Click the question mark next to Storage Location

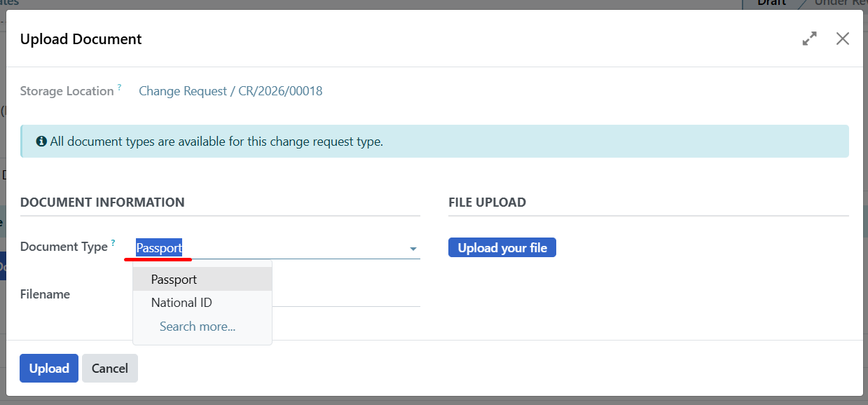pyautogui.click(x=119, y=85)
